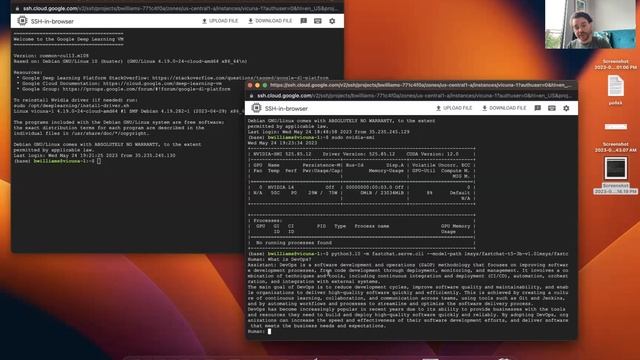Click UPLOAD FILE in front SSH window
Image resolution: width=640 pixels, height=360 pixels.
coord(454,108)
